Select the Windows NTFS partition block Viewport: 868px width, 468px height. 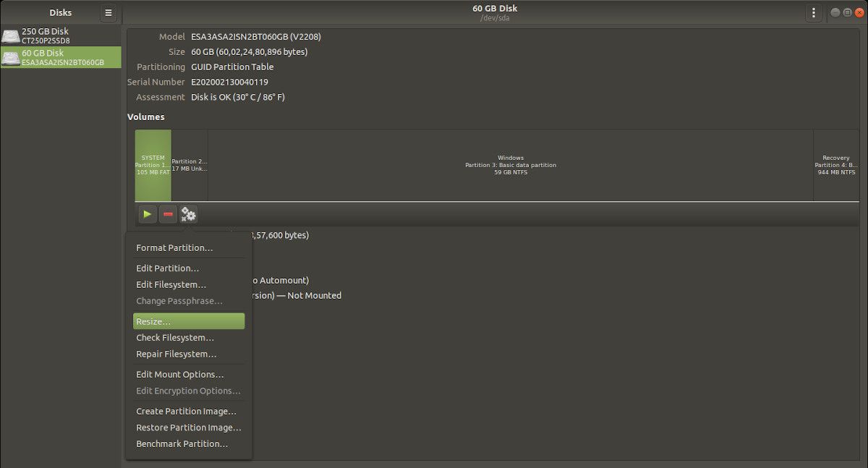[511, 165]
